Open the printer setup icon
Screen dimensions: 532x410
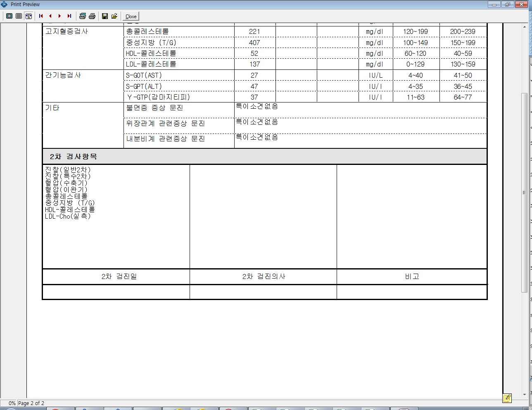pyautogui.click(x=83, y=16)
